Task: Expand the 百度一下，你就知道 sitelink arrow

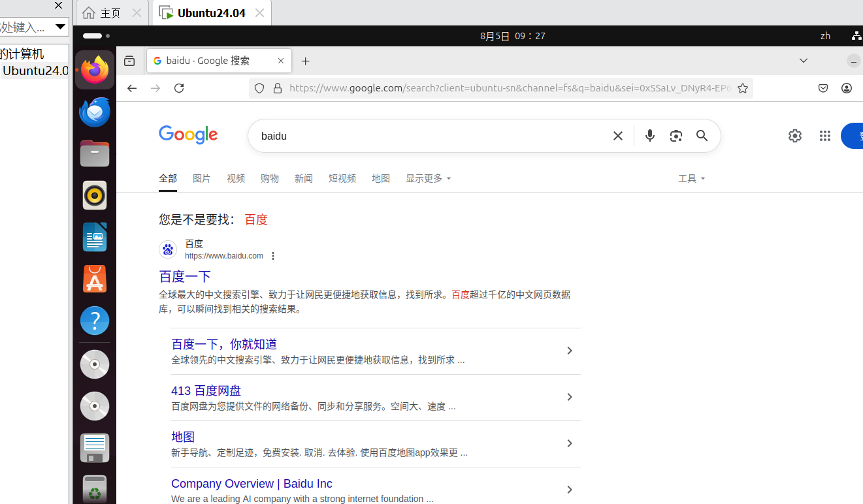Action: pos(570,351)
